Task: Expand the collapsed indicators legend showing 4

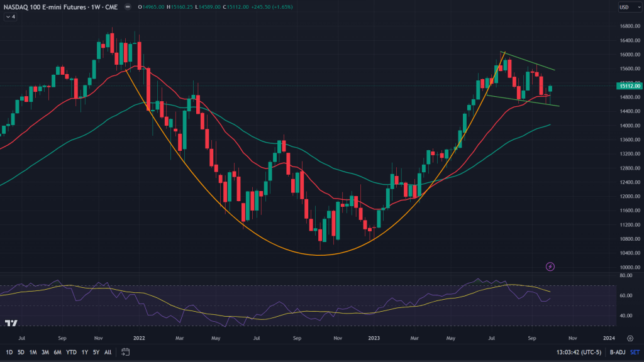Action: pyautogui.click(x=10, y=16)
